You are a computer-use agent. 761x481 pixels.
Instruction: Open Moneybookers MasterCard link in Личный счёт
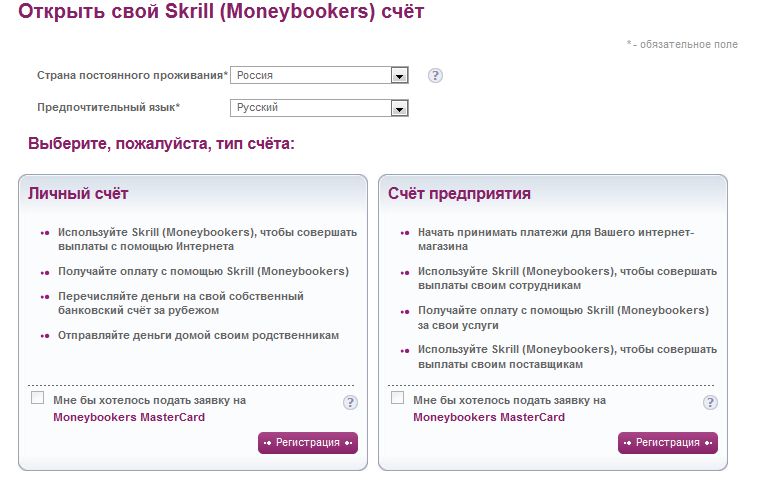(x=129, y=417)
